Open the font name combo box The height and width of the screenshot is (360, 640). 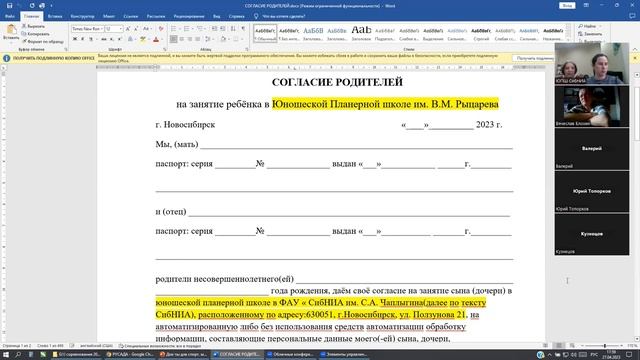(x=87, y=29)
